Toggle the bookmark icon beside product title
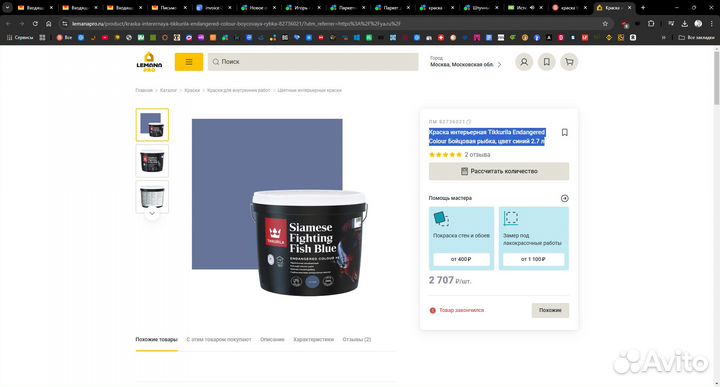Screen dimensions: 720x387 click(565, 132)
